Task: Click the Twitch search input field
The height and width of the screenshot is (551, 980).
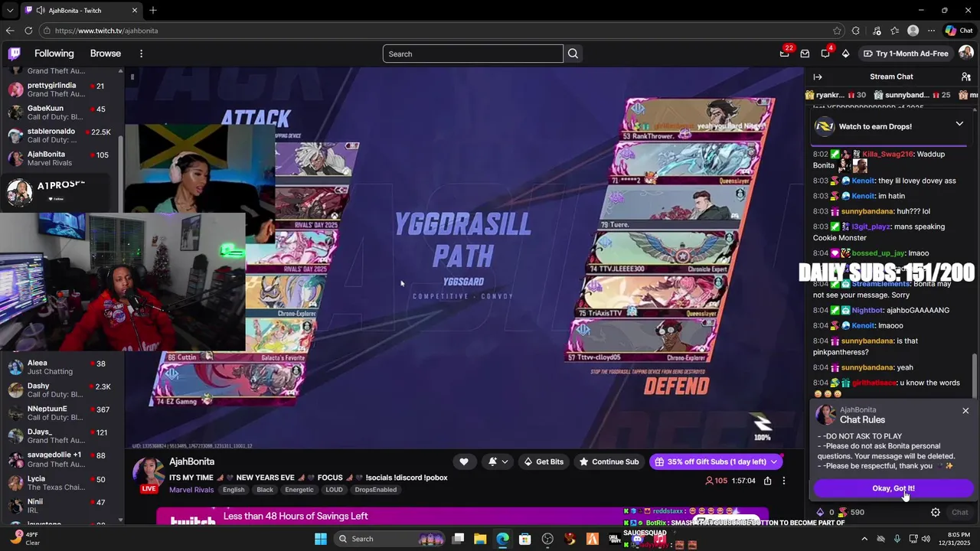Action: pyautogui.click(x=473, y=54)
